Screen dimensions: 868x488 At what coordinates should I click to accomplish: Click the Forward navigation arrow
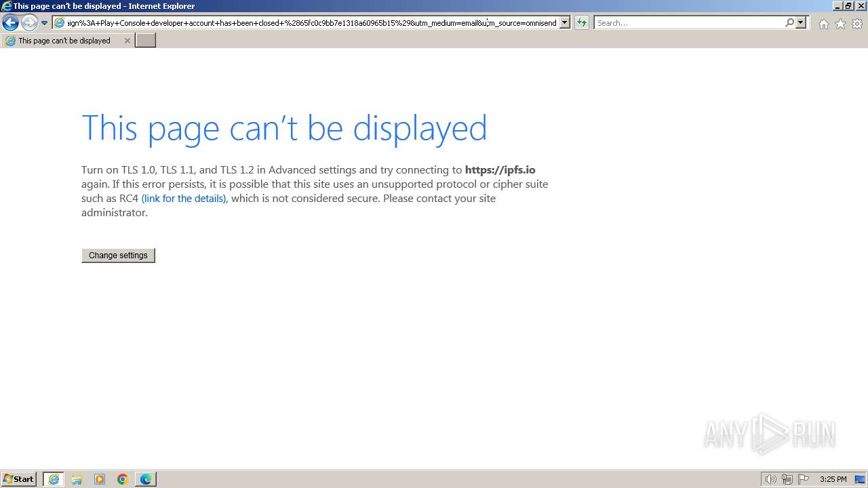click(x=28, y=23)
